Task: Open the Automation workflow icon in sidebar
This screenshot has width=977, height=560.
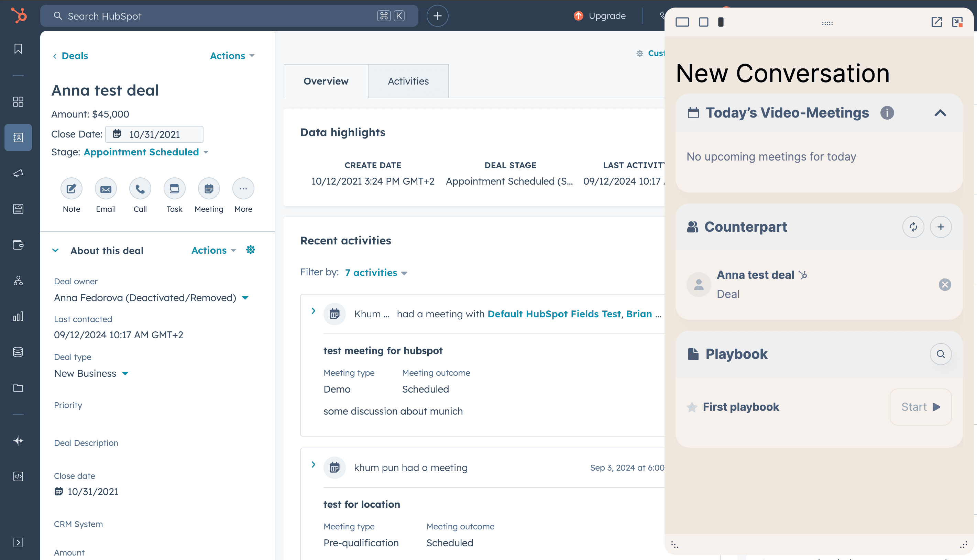Action: tap(18, 281)
